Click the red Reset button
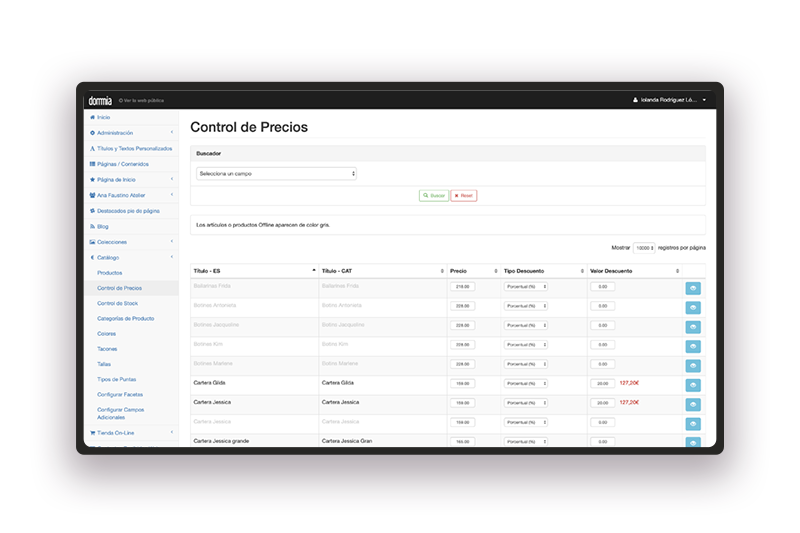Image resolution: width=800 pixels, height=533 pixels. point(464,196)
